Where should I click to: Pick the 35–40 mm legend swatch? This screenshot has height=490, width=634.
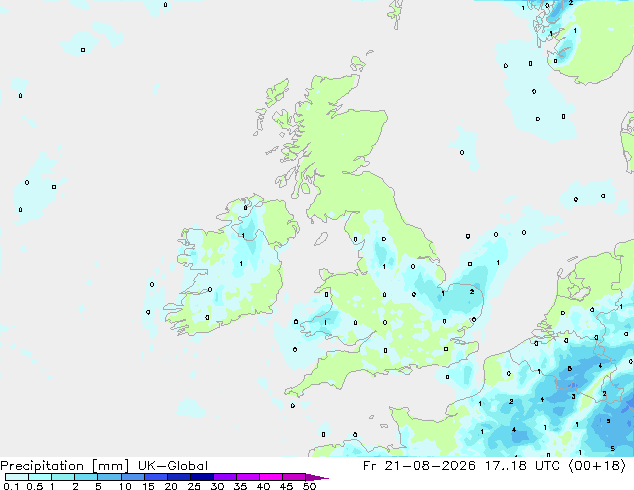[248, 477]
